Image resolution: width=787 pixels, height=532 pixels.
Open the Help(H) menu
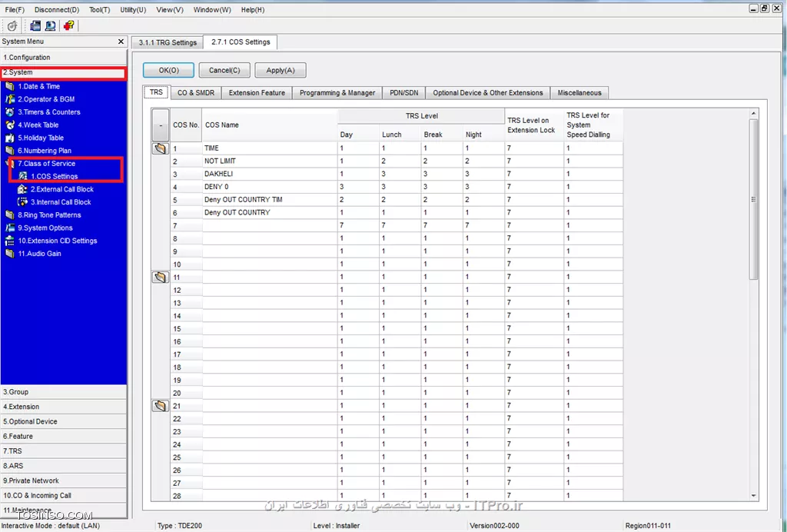252,9
